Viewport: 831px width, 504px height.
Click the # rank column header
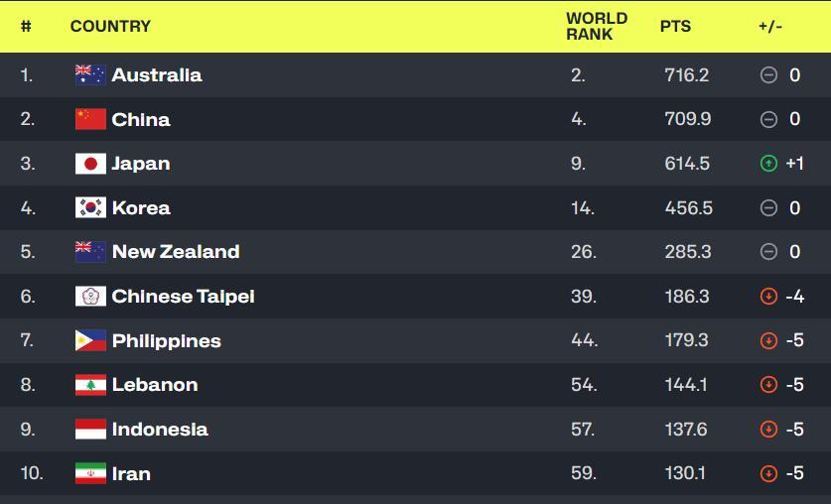tap(26, 27)
